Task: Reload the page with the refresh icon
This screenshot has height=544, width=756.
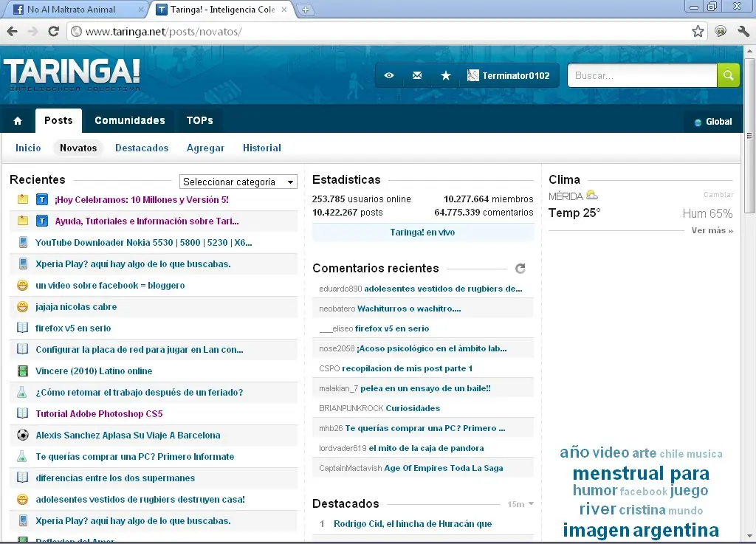Action: (x=53, y=32)
